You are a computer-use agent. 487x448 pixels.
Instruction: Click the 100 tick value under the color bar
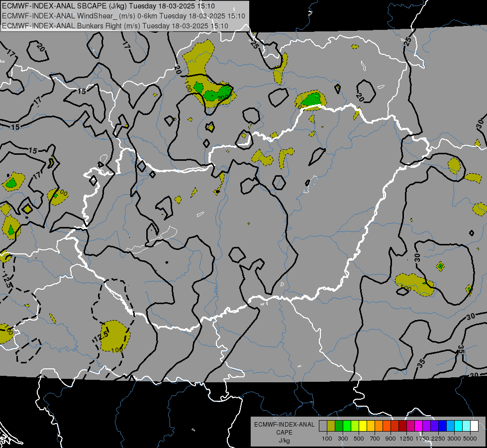327,439
